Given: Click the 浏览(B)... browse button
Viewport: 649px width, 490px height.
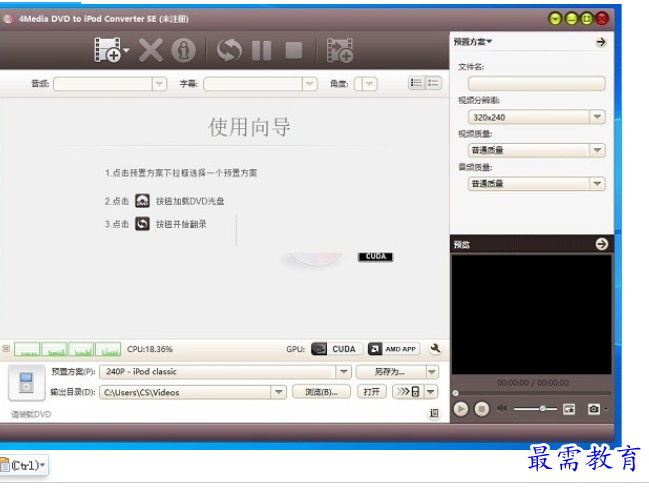Looking at the screenshot, I should coord(322,392).
